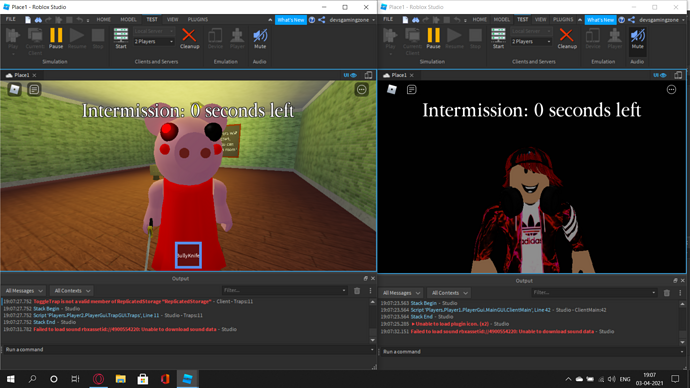690x388 pixels.
Task: Click the new file icon in left window
Action: point(28,20)
